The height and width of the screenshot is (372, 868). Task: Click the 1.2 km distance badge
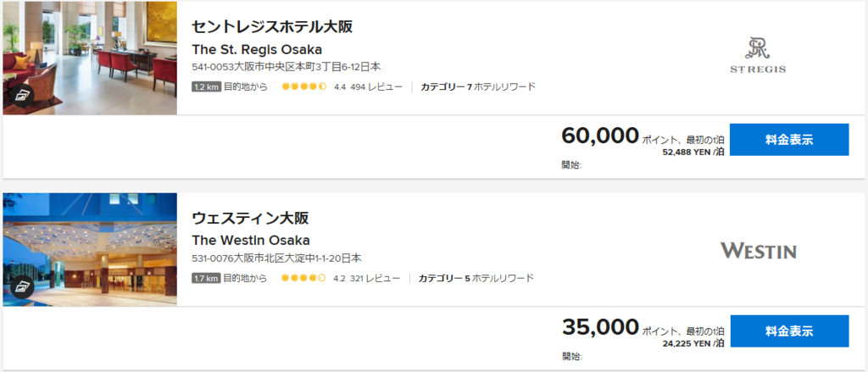click(207, 87)
